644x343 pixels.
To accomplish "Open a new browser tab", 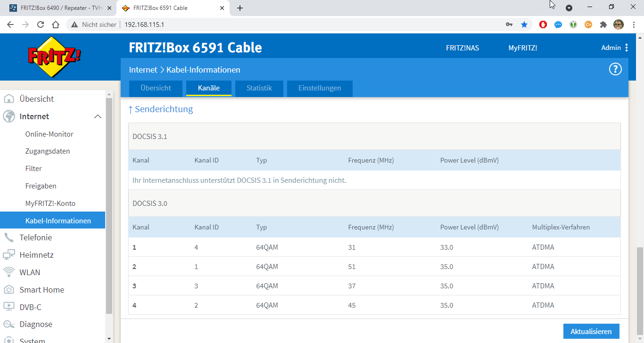I will click(240, 8).
